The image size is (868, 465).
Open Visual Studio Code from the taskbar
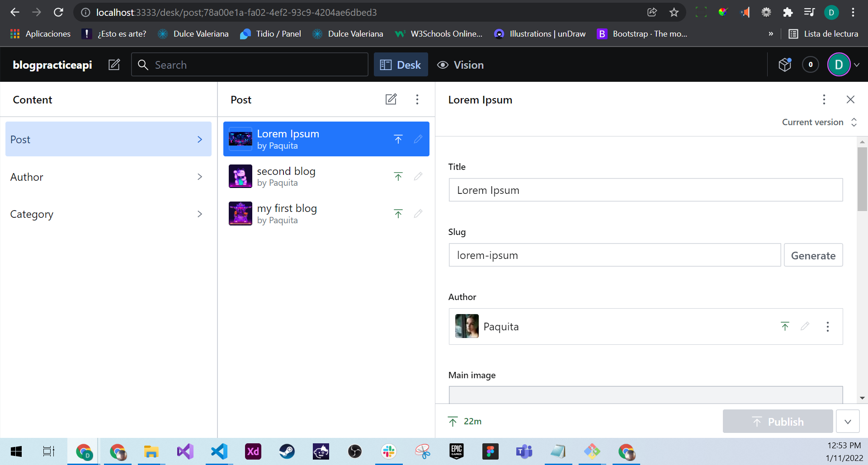[x=219, y=451]
